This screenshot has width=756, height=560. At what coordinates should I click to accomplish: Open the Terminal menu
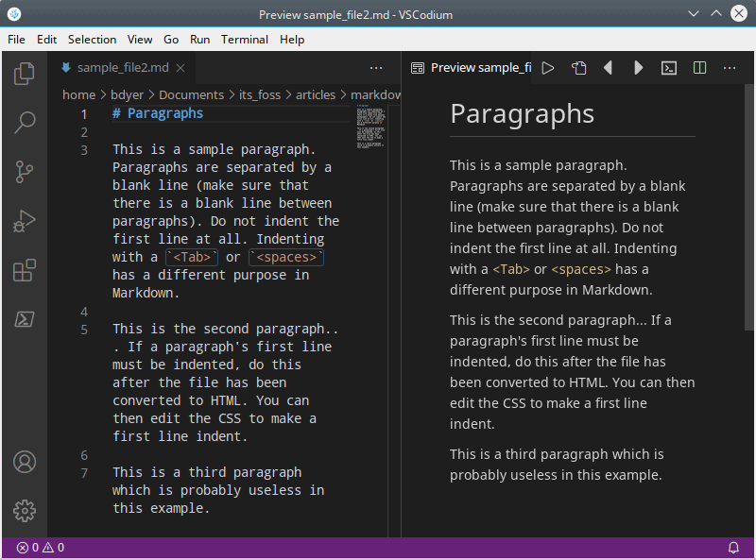click(245, 40)
